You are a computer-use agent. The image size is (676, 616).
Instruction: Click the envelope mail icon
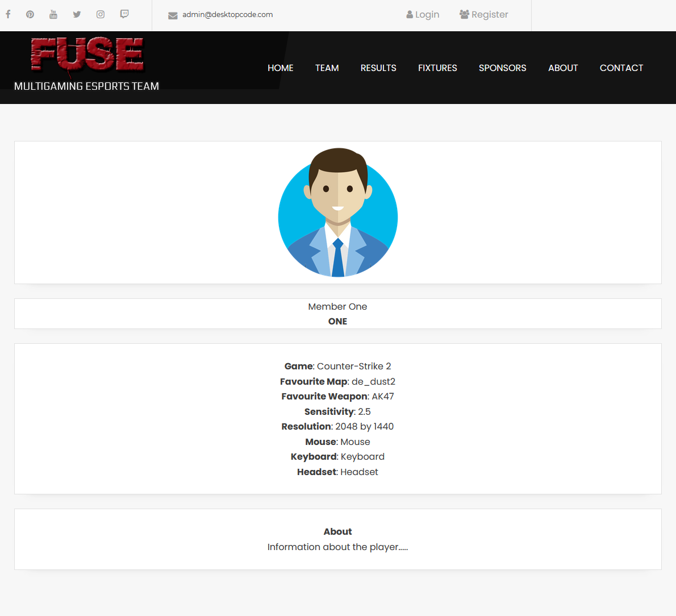(173, 15)
